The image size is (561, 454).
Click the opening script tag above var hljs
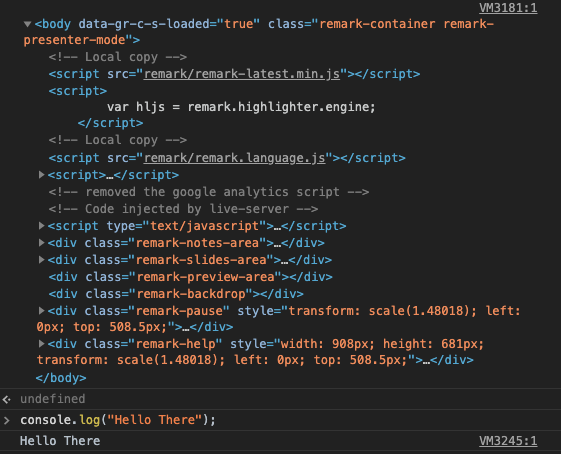coord(78,91)
